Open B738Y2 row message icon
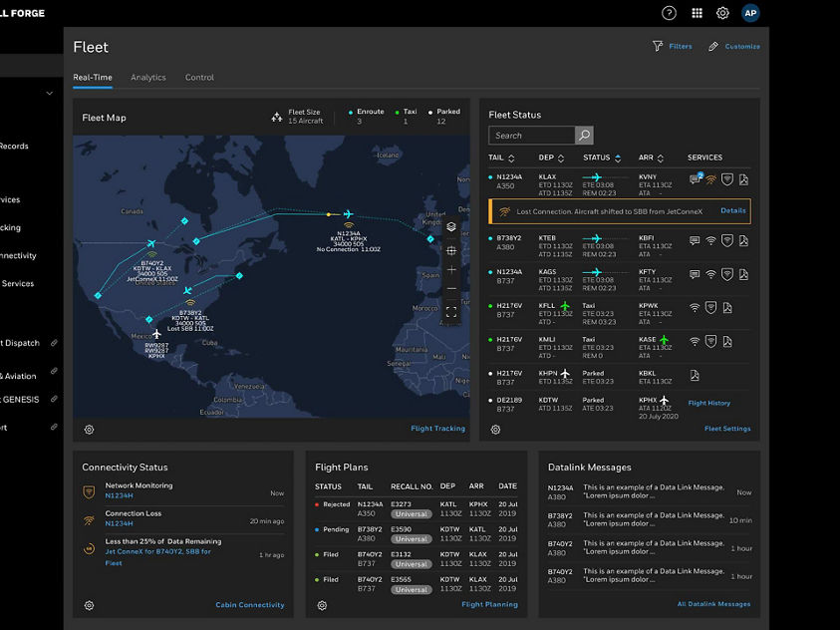Screen dimensions: 840x630 [695, 241]
